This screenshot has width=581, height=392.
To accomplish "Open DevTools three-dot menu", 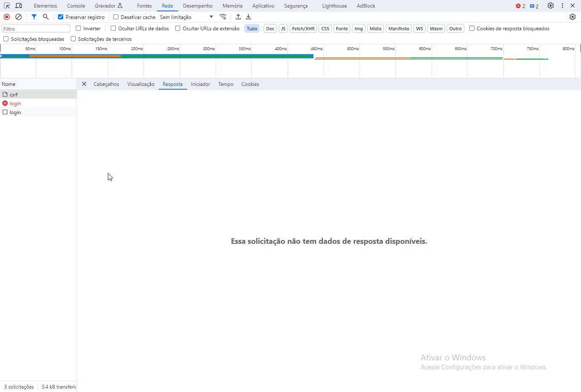I will pyautogui.click(x=562, y=5).
